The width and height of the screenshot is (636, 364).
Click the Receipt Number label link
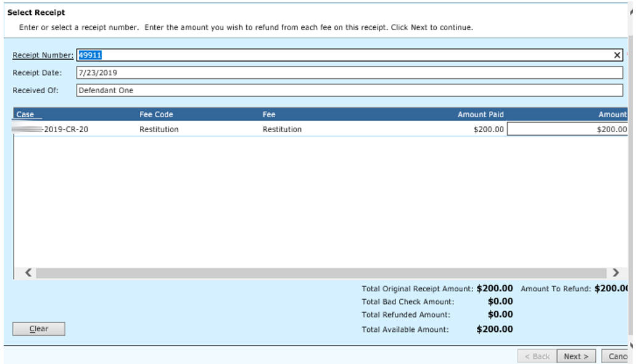point(43,56)
